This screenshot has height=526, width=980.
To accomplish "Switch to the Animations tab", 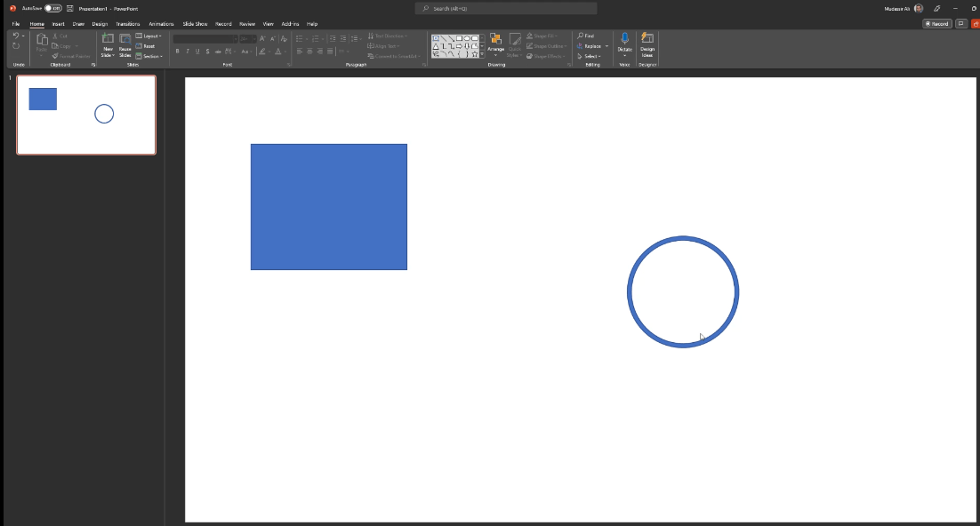I will (161, 24).
